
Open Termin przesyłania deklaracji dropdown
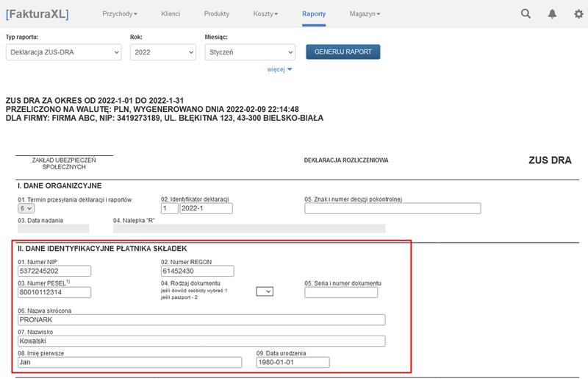coord(26,208)
